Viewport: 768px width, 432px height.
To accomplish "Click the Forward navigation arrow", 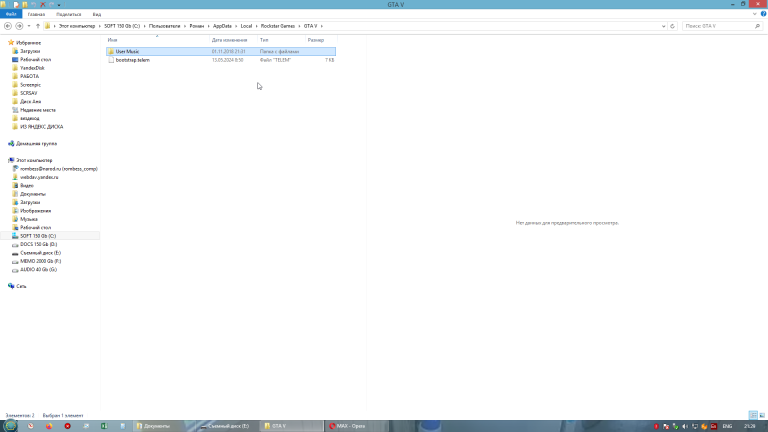I will click(19, 26).
